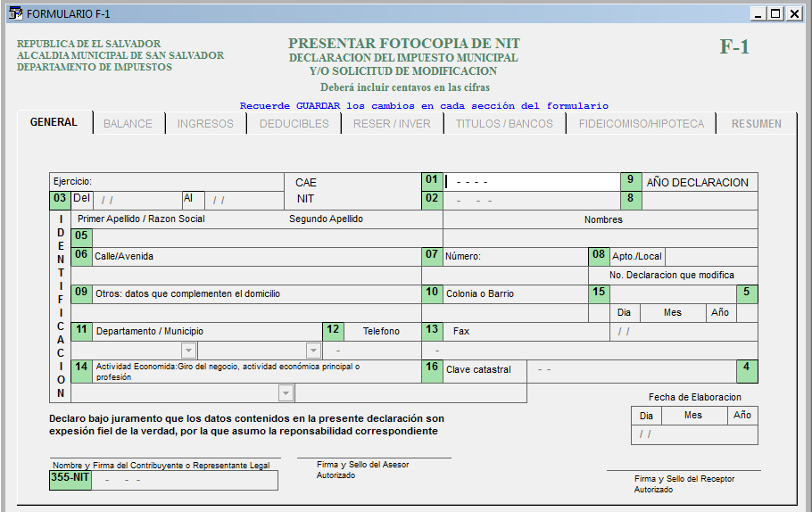Expand the Actividad Economica dropdown
The image size is (812, 512).
click(286, 393)
